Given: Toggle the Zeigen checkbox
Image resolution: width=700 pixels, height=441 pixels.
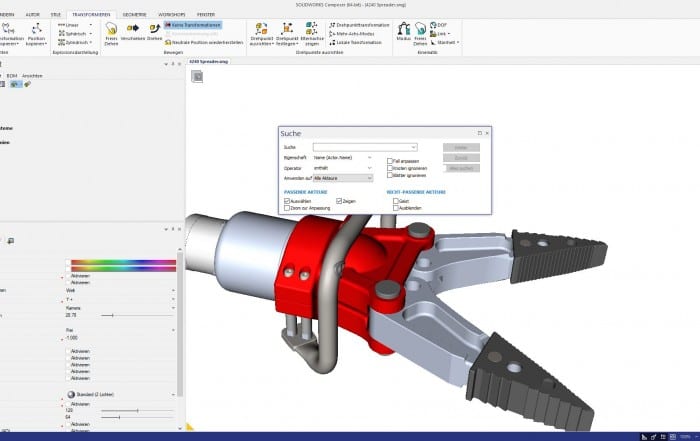Looking at the screenshot, I should 339,201.
